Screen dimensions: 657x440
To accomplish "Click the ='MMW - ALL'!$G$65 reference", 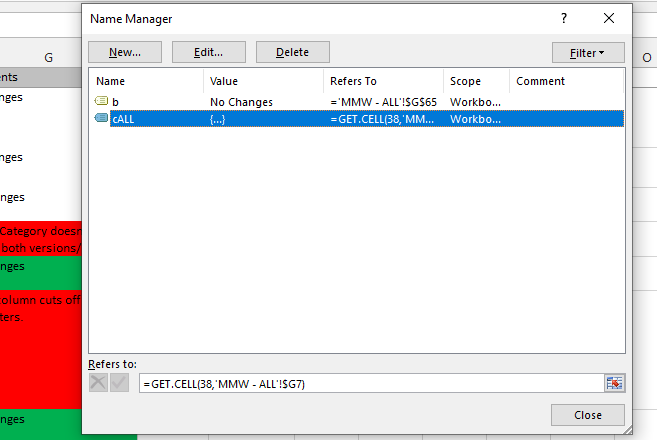I will (383, 102).
